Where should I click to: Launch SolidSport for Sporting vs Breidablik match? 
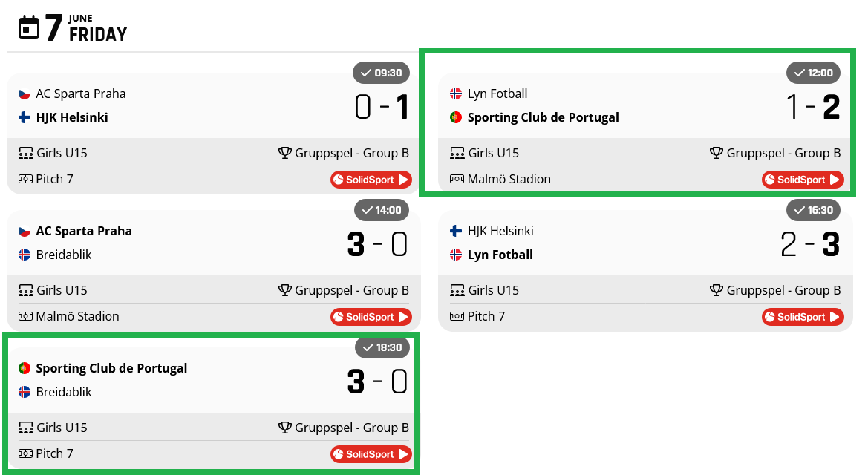(x=371, y=454)
